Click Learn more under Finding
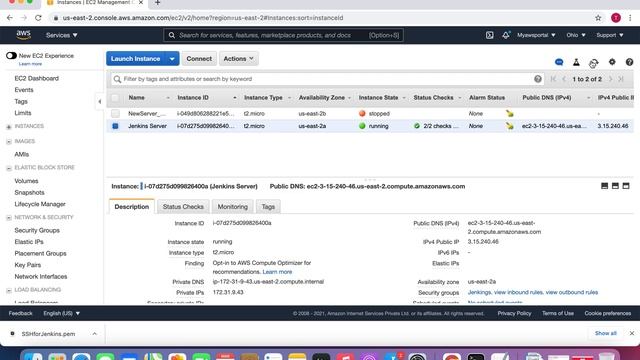The image size is (640, 360). (x=277, y=272)
